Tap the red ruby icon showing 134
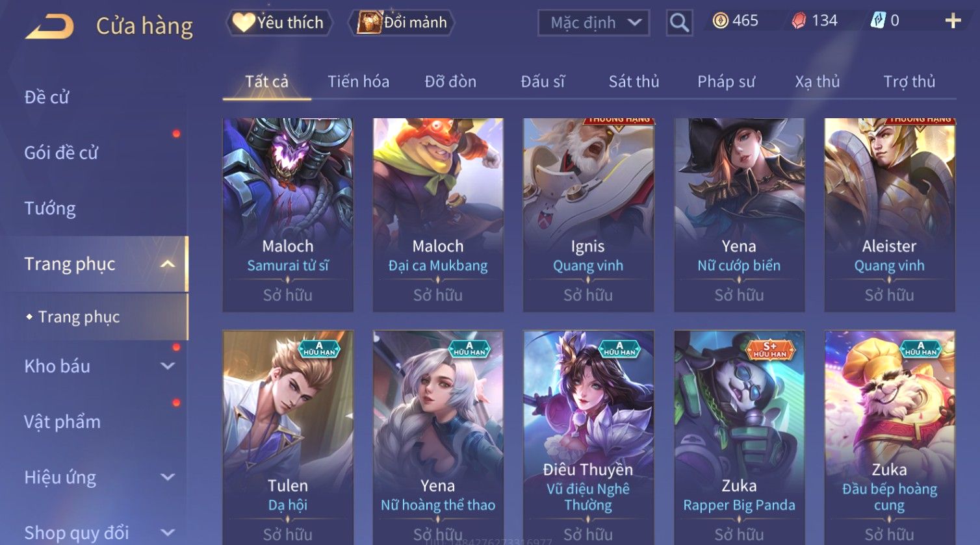Viewport: 980px width, 545px height. pos(799,21)
